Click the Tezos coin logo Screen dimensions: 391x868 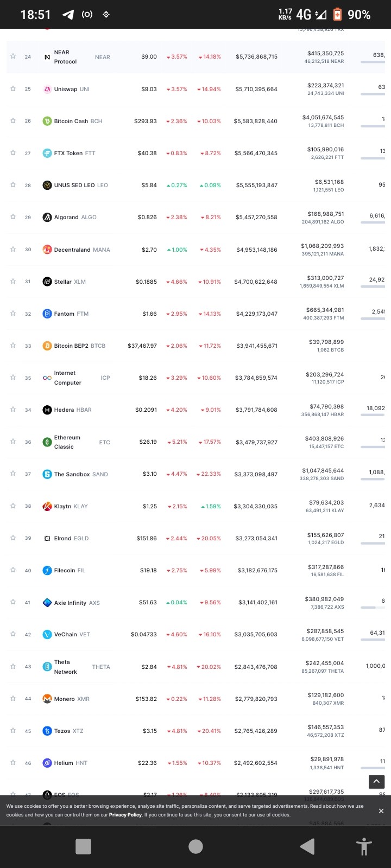pos(47,731)
